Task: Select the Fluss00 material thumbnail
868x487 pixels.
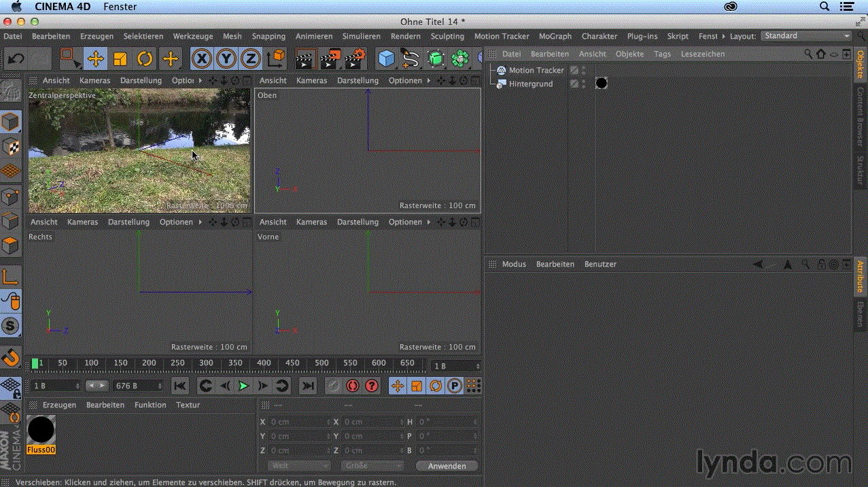Action: click(41, 431)
